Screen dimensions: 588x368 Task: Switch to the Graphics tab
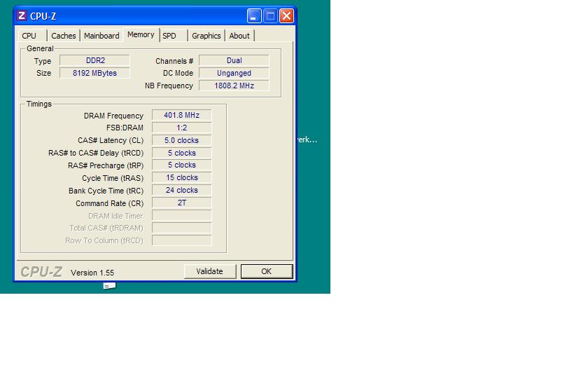click(x=206, y=36)
